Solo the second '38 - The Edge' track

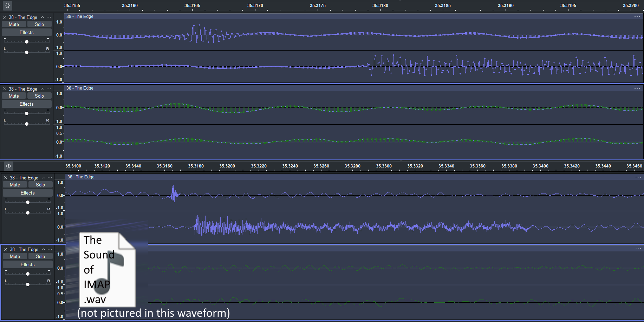(39, 96)
